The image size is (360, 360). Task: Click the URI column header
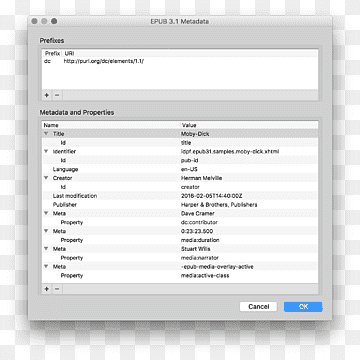[190, 53]
